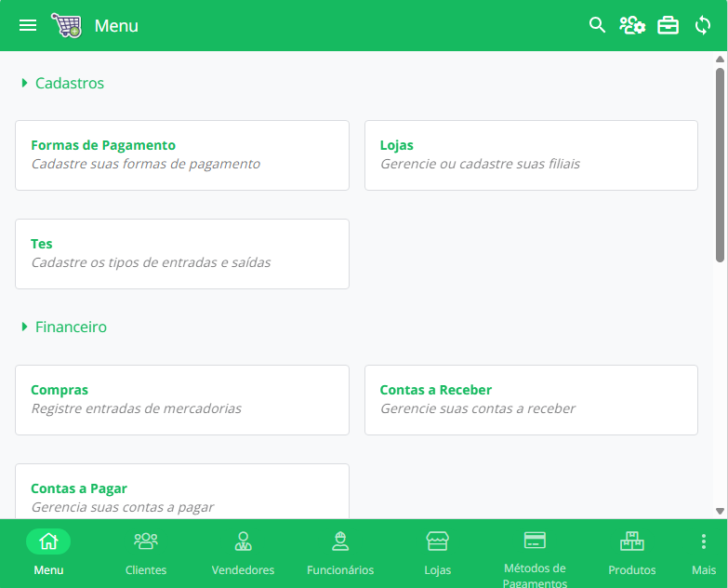Click the Financeiro section heading text

pyautogui.click(x=71, y=327)
